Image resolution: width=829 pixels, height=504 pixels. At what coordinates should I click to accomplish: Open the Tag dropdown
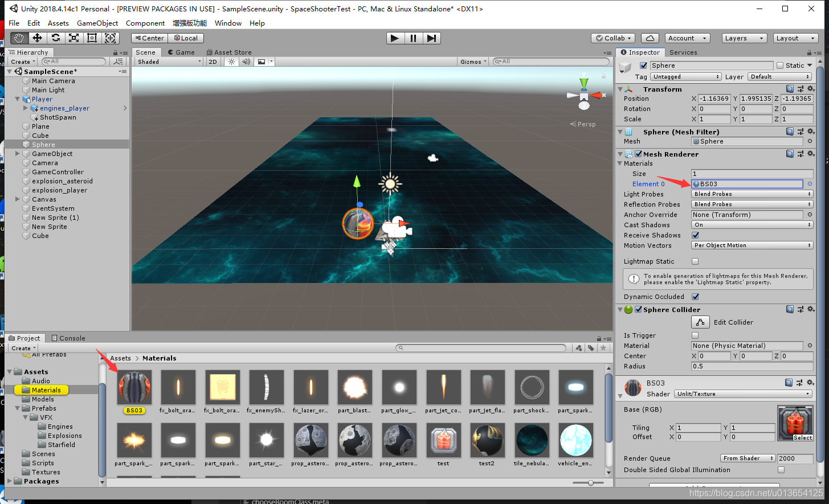(686, 77)
